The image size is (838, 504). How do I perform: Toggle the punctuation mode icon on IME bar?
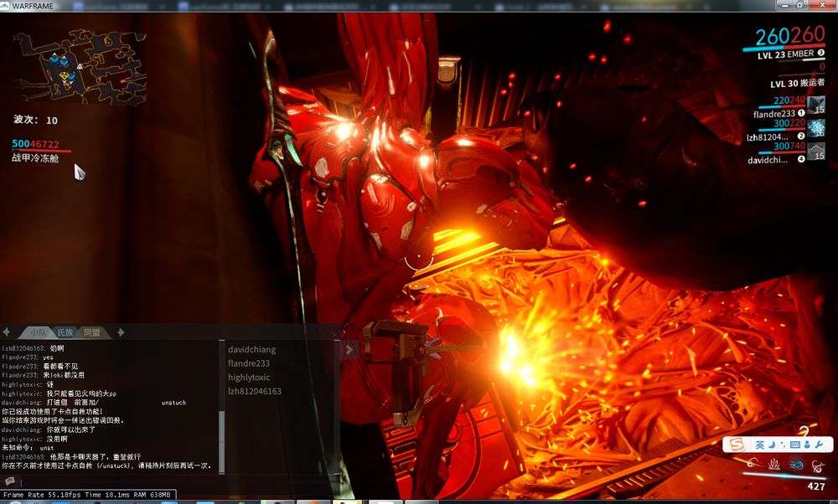pos(783,445)
